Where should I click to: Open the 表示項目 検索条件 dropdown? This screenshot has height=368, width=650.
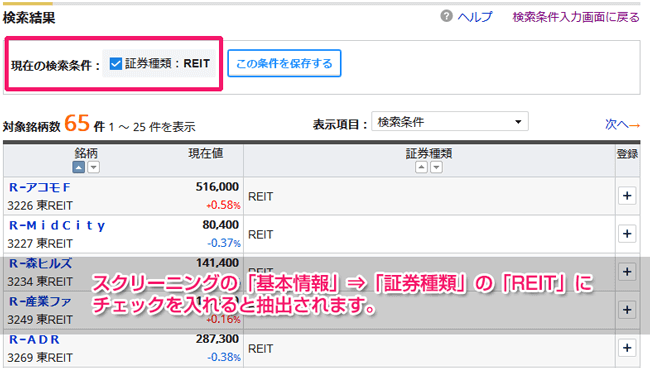(450, 121)
